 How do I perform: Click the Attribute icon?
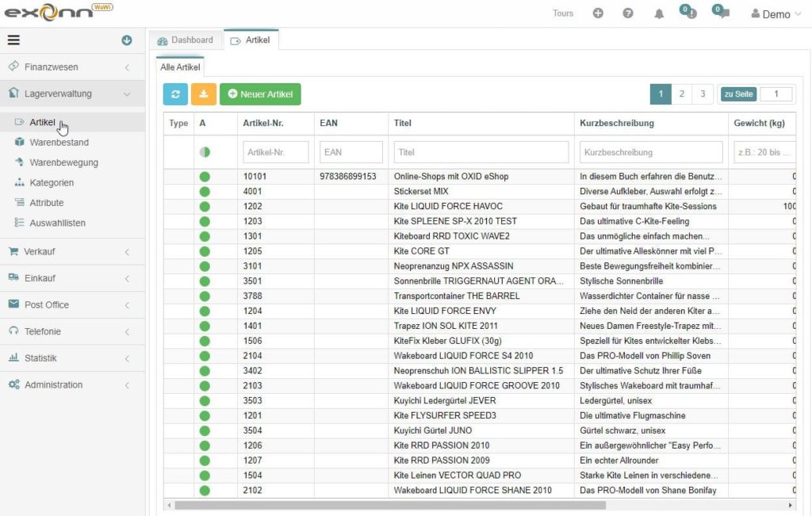[19, 202]
